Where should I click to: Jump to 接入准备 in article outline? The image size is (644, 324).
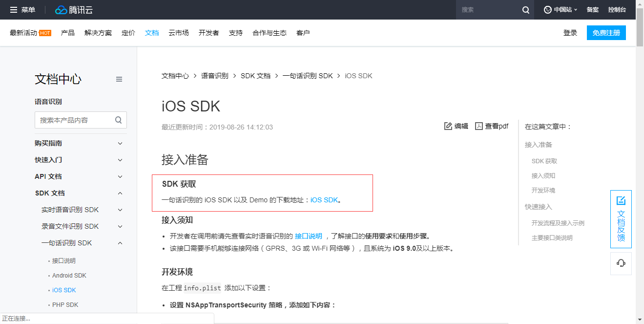pos(539,145)
